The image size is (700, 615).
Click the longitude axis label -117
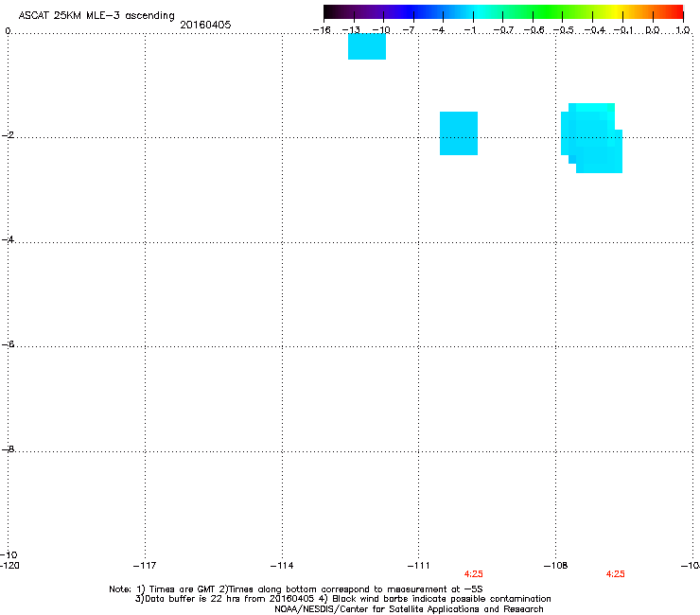point(145,566)
